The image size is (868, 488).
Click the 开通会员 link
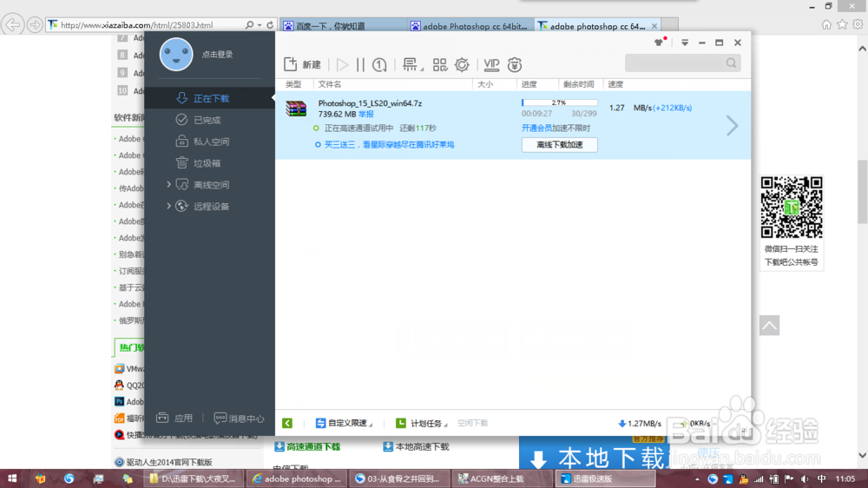537,128
